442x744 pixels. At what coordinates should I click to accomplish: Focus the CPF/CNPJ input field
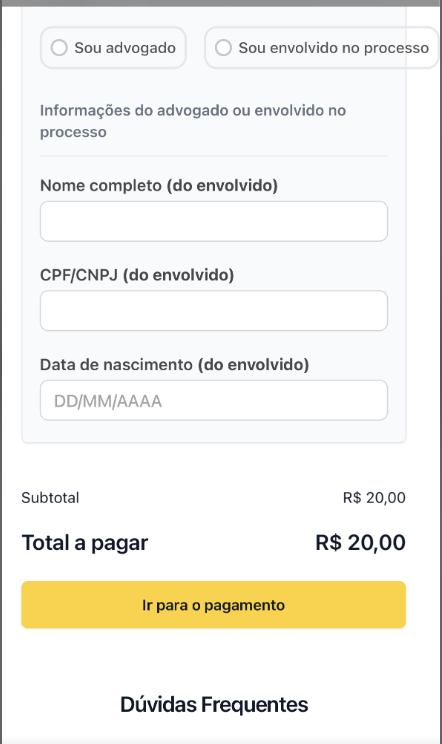214,311
